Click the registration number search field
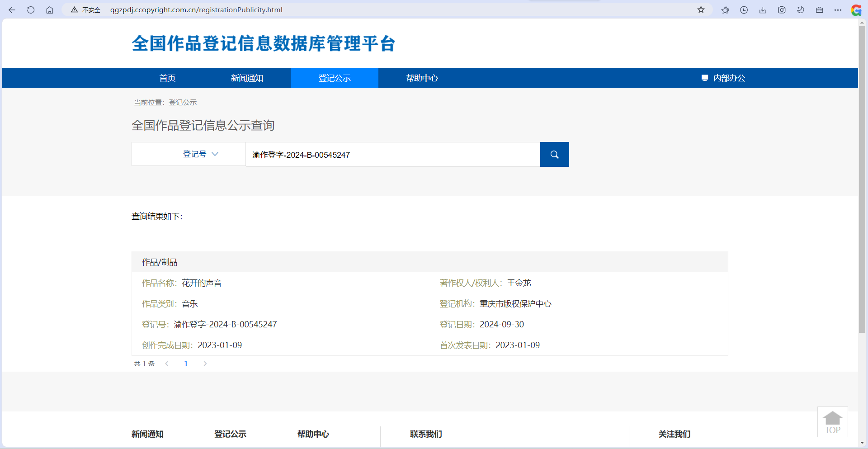The image size is (868, 449). [x=392, y=155]
